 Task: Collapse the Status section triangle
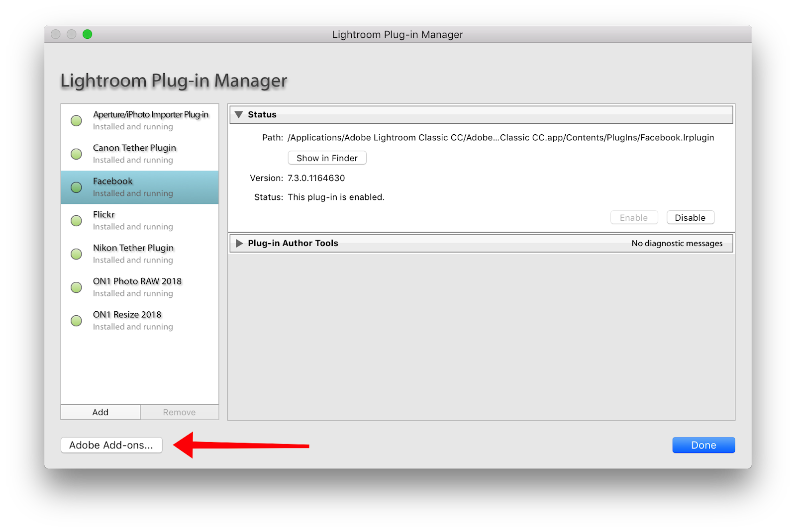click(239, 114)
